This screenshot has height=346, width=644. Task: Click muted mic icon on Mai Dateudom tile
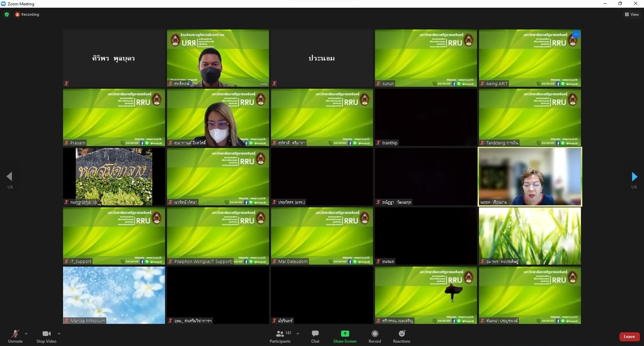click(x=274, y=262)
